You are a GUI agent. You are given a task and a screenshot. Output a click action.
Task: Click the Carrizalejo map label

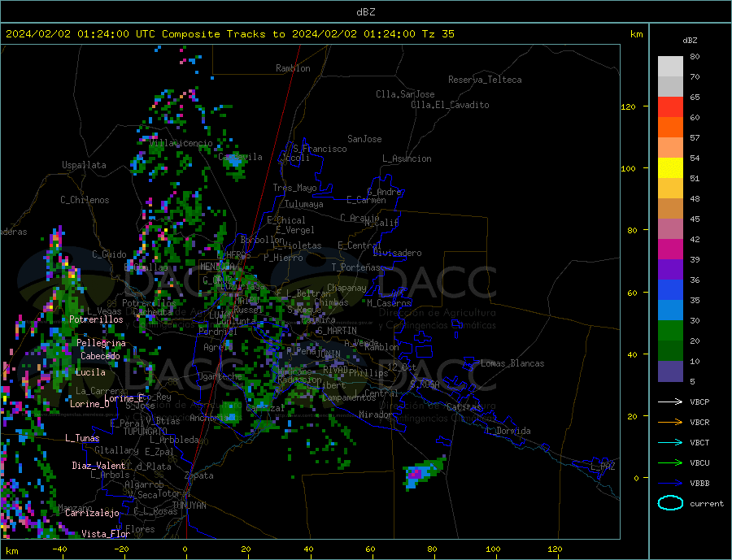click(x=93, y=514)
